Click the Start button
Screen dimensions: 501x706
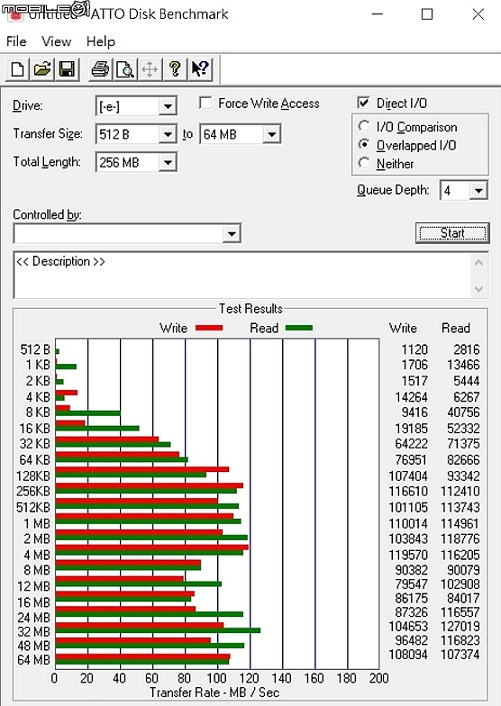pyautogui.click(x=452, y=233)
